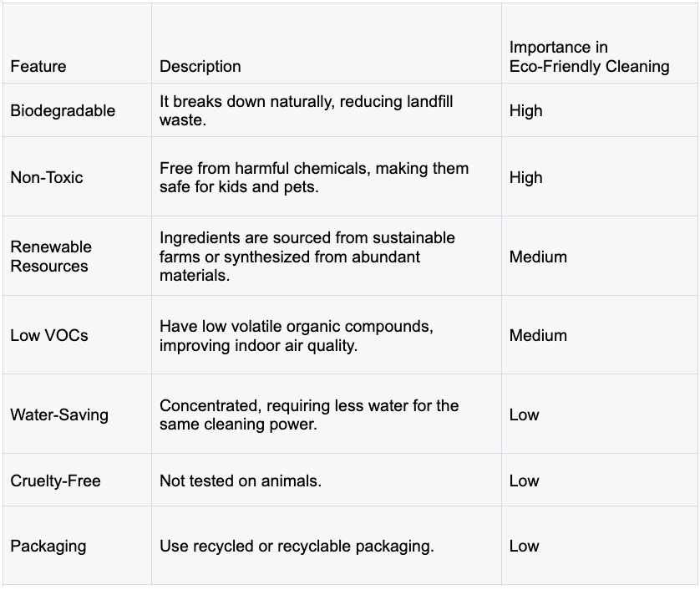Select the 'Free from harmful chemicals' description
The image size is (700, 590).
327,176
